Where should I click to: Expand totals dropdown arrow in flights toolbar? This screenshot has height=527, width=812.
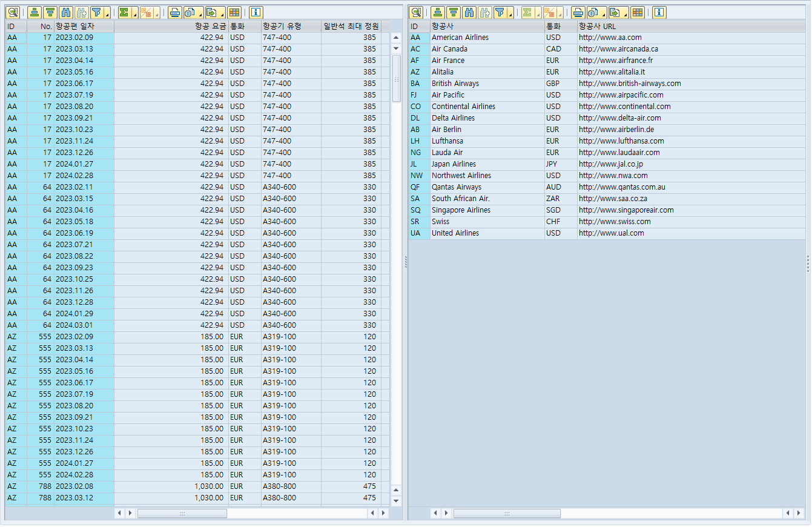134,12
